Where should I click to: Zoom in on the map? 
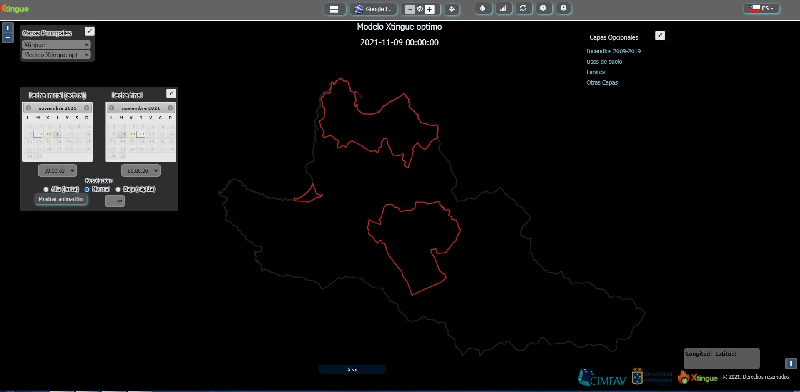click(8, 28)
